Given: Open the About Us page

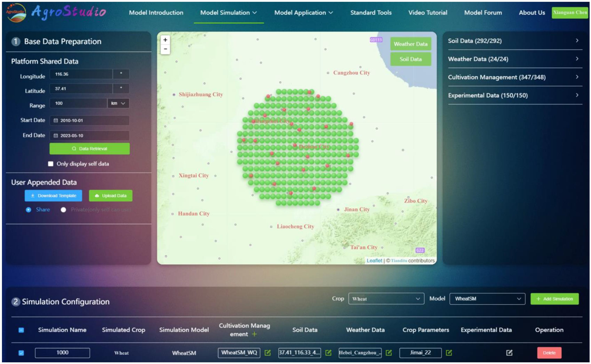Looking at the screenshot, I should [x=532, y=13].
